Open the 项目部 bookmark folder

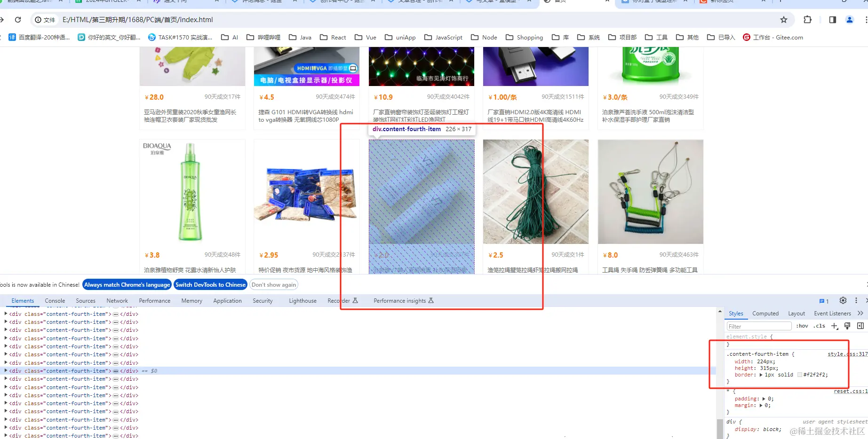click(622, 37)
